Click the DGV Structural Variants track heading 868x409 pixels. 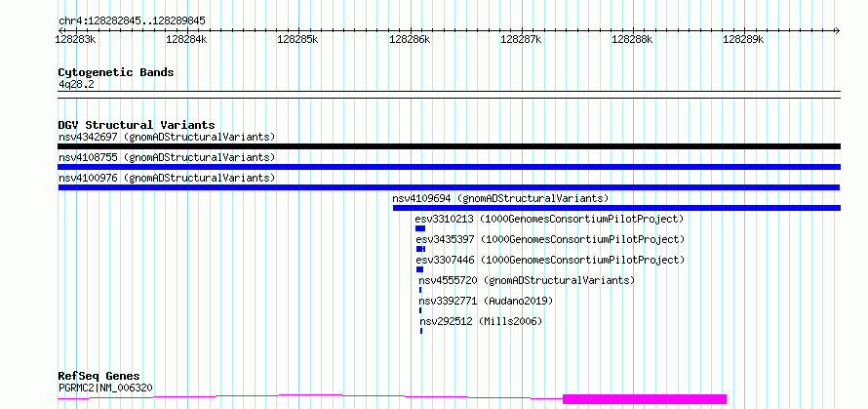coord(137,125)
